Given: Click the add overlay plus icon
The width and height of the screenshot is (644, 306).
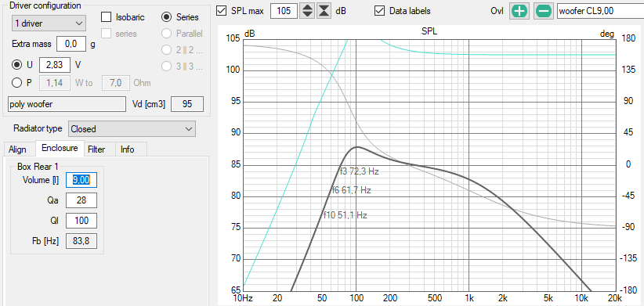Looking at the screenshot, I should pyautogui.click(x=519, y=11).
